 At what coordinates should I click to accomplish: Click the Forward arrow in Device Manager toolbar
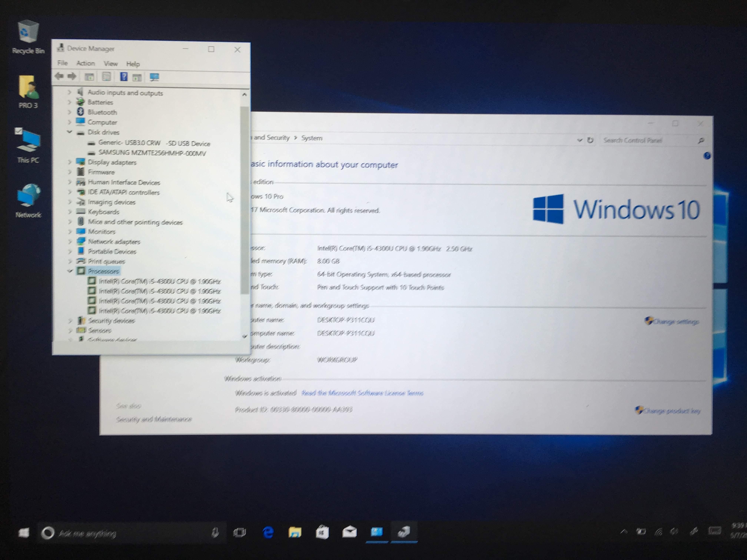point(71,76)
